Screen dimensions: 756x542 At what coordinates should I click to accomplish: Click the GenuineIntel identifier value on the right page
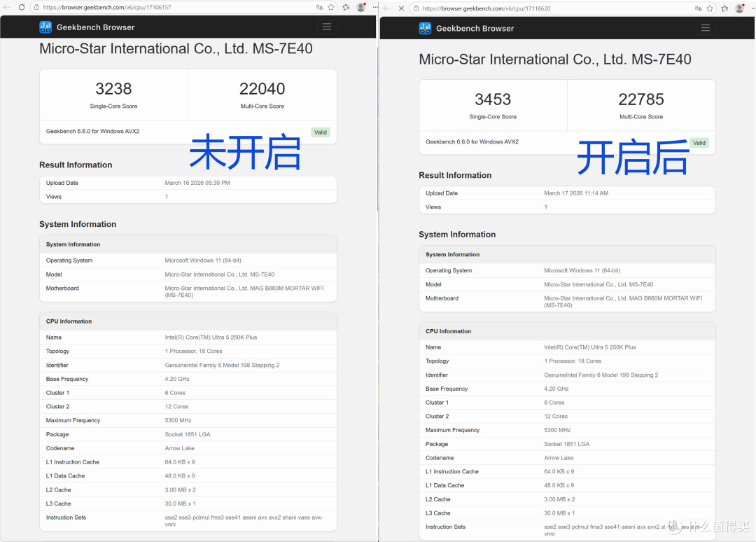[601, 375]
